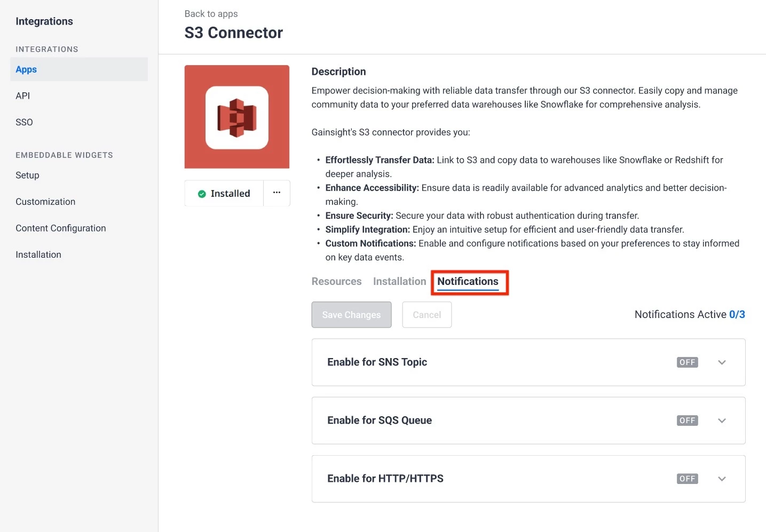Select the Notifications tab
The width and height of the screenshot is (766, 532).
[x=468, y=282]
